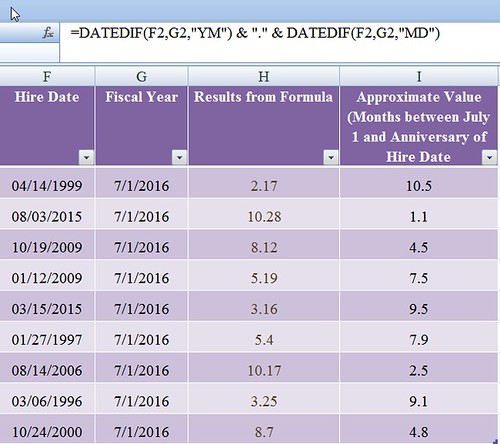Select hire date cell 03/06/1996

point(47,398)
